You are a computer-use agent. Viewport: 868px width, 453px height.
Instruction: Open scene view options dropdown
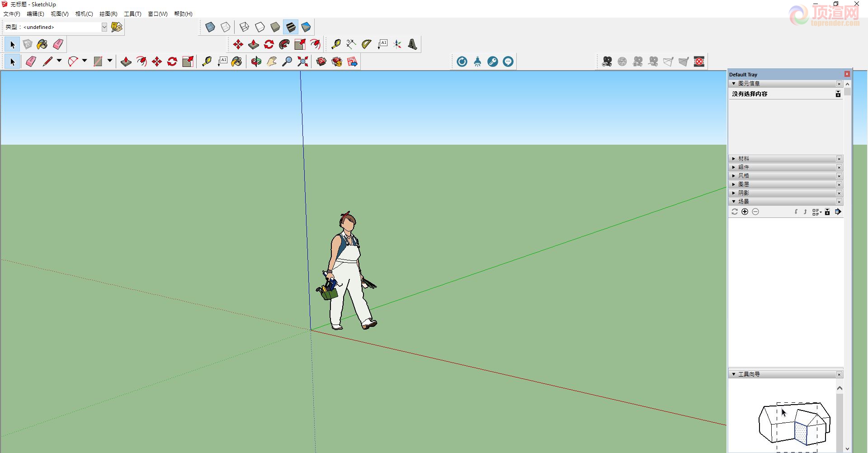coord(817,212)
